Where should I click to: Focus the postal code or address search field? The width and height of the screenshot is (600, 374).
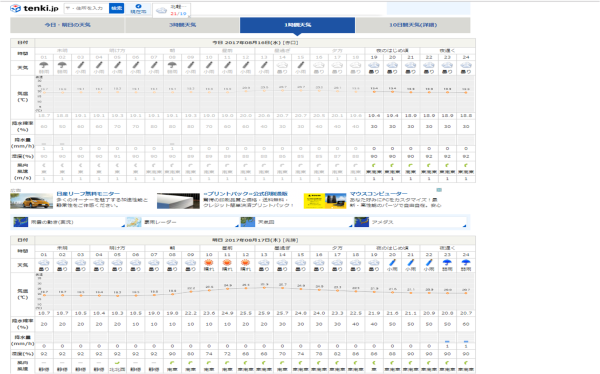point(86,8)
